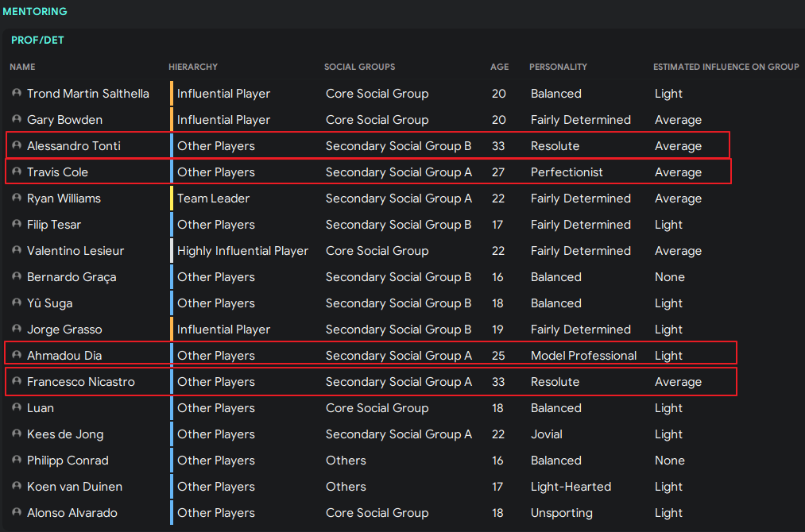Click the player icon beside Alessandro Tonti
This screenshot has height=532, width=805.
[17, 145]
